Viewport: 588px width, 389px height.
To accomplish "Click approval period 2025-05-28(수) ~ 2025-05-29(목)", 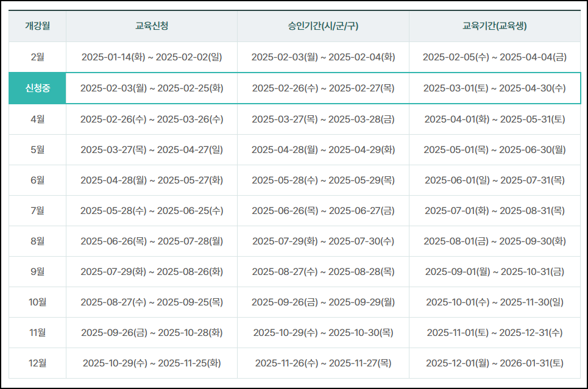I will tap(324, 180).
